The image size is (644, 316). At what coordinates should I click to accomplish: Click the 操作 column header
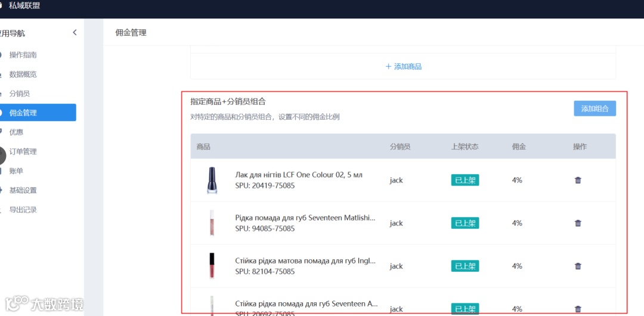tap(580, 147)
